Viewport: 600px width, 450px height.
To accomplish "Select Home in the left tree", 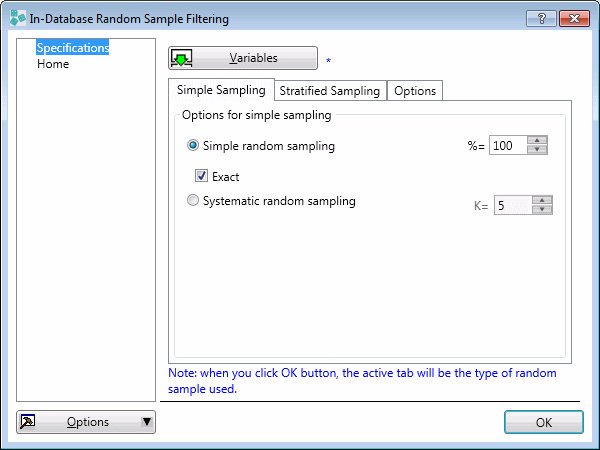I will pos(53,64).
